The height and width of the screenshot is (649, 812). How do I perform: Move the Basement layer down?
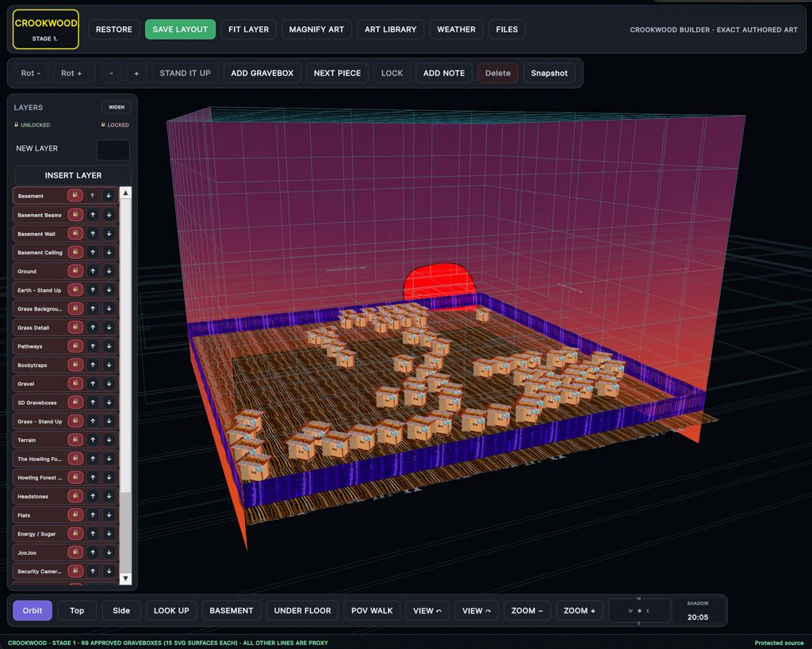[109, 196]
